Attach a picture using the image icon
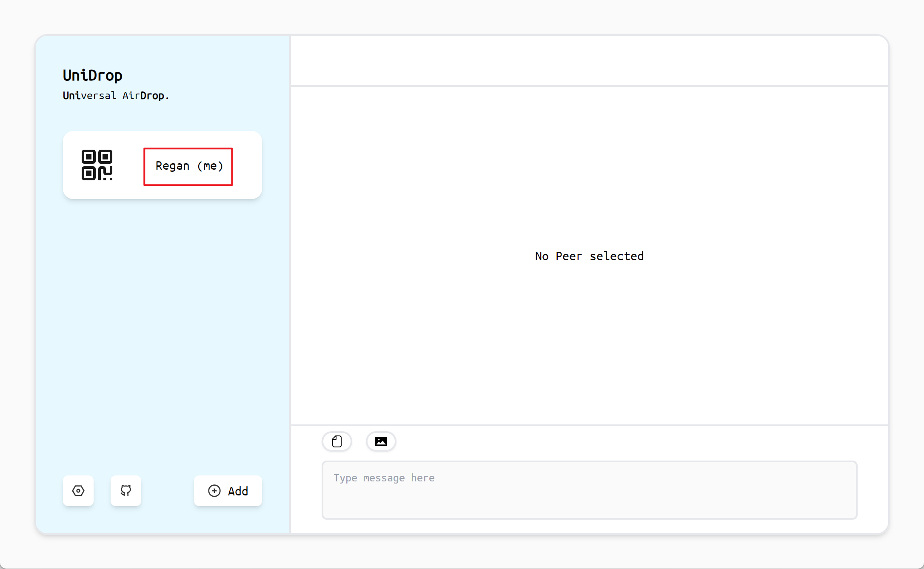The height and width of the screenshot is (569, 924). coord(381,441)
